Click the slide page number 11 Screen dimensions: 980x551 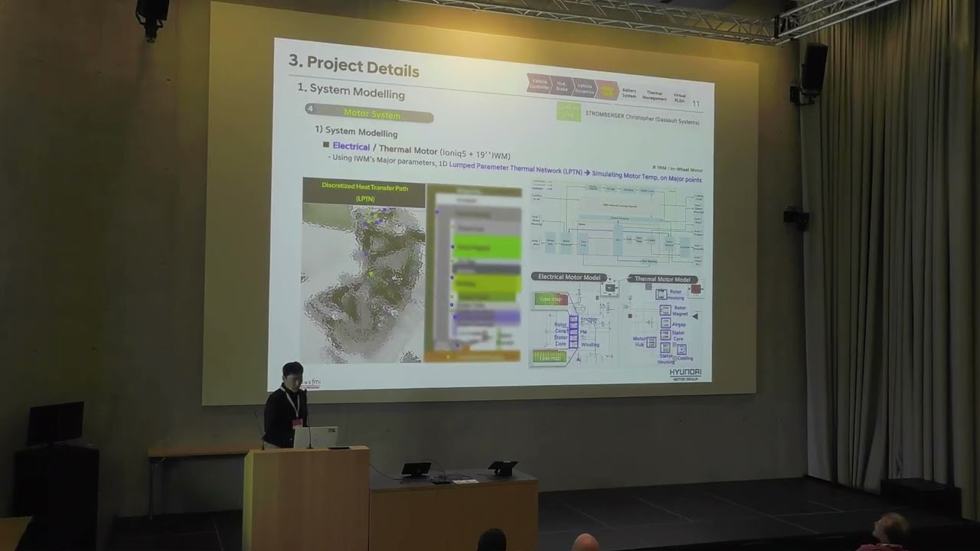(x=696, y=103)
